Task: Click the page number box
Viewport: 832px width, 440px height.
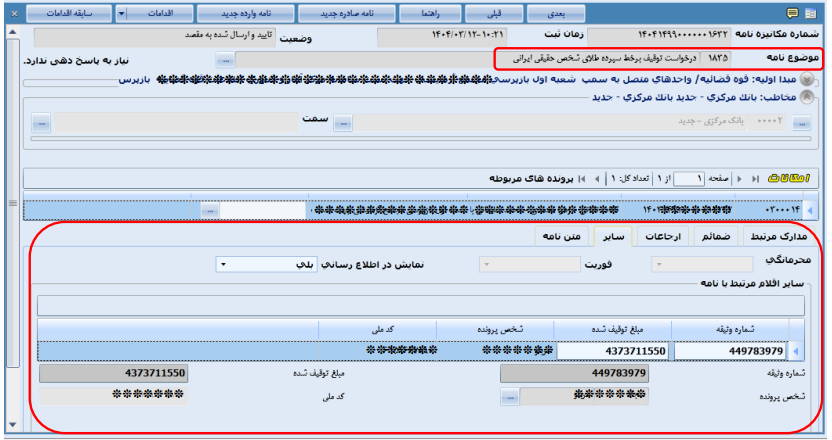Action: point(689,179)
